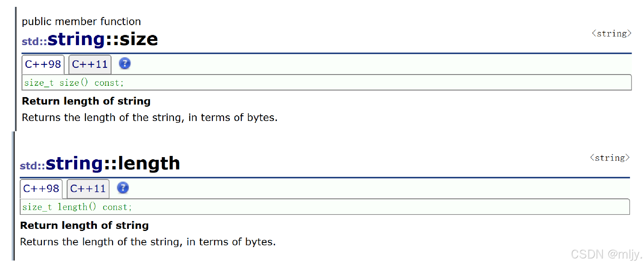Click the <string> header link next to string::size
Image resolution: width=644 pixels, height=265 pixels.
(x=611, y=33)
